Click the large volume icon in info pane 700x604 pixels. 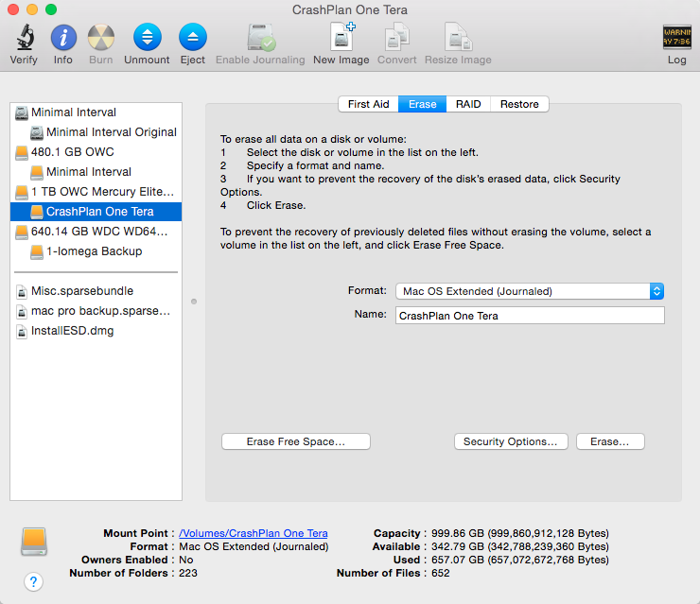pos(34,542)
